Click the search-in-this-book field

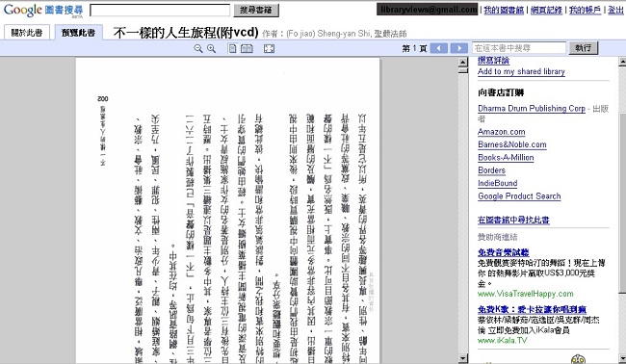pos(519,48)
